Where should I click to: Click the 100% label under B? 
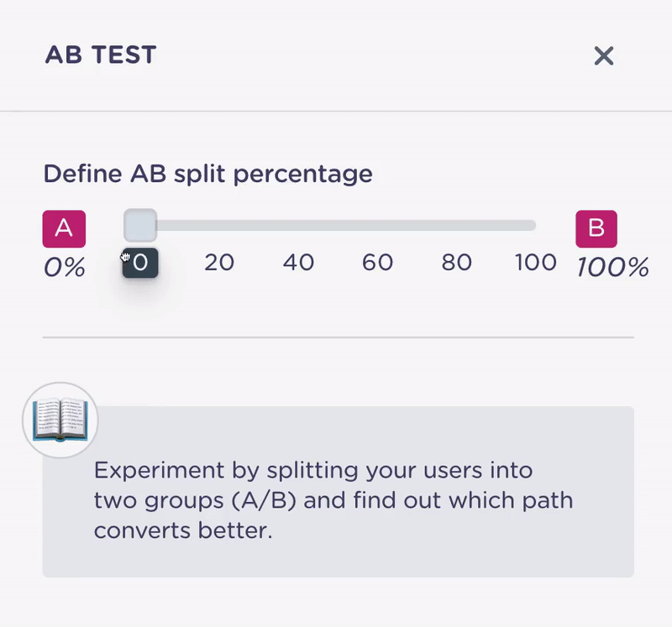613,267
